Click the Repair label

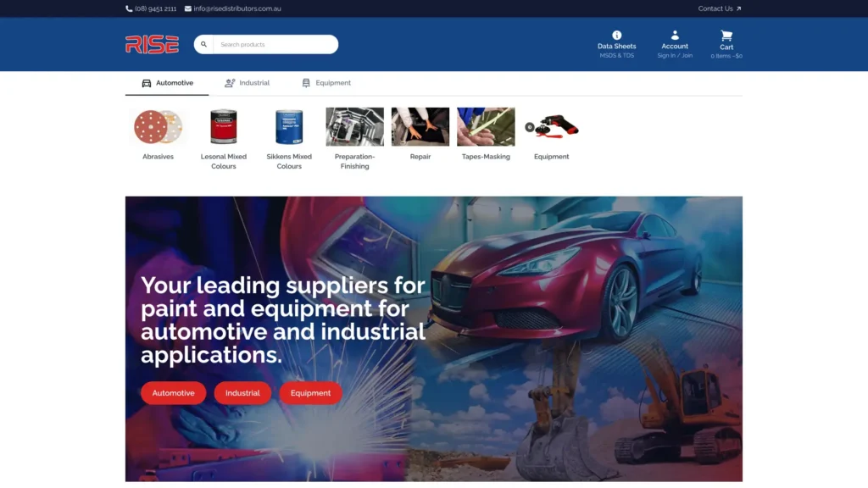420,157
